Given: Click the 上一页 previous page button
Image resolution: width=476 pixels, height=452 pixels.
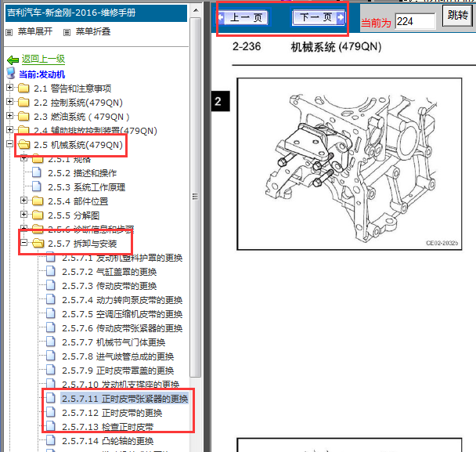Looking at the screenshot, I should tap(243, 17).
